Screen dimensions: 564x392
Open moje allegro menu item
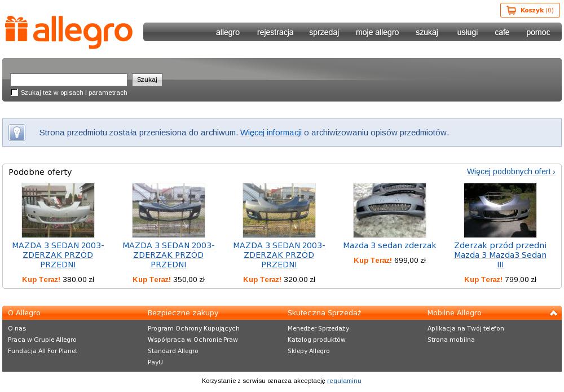[377, 32]
